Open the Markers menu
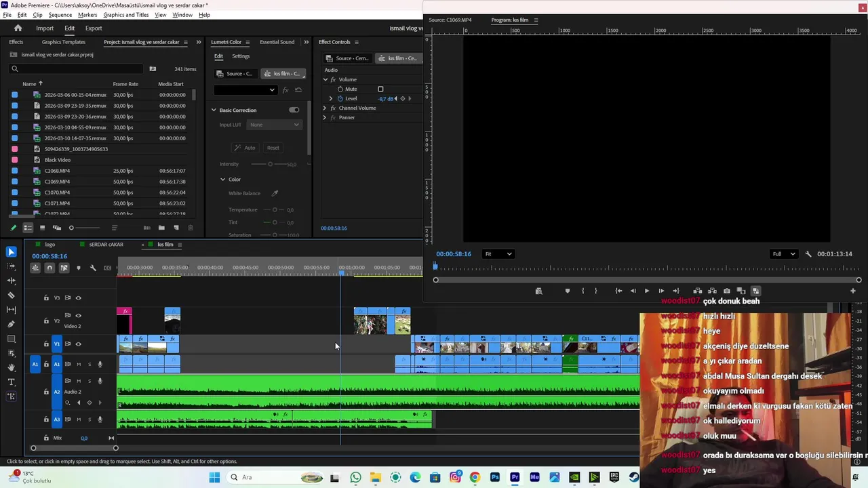The image size is (868, 488). tap(87, 15)
